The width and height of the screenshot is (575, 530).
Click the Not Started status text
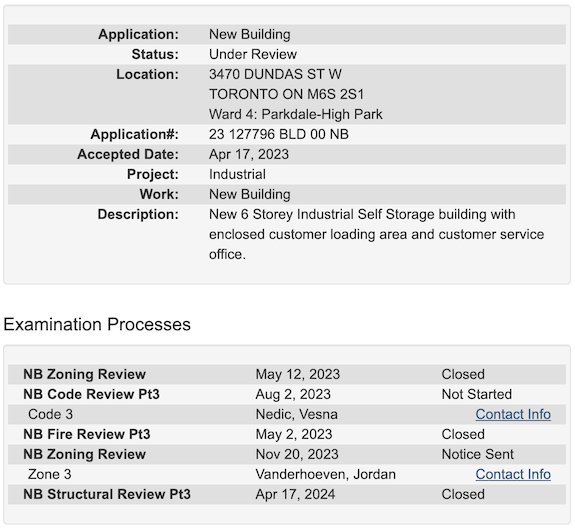[x=476, y=394]
